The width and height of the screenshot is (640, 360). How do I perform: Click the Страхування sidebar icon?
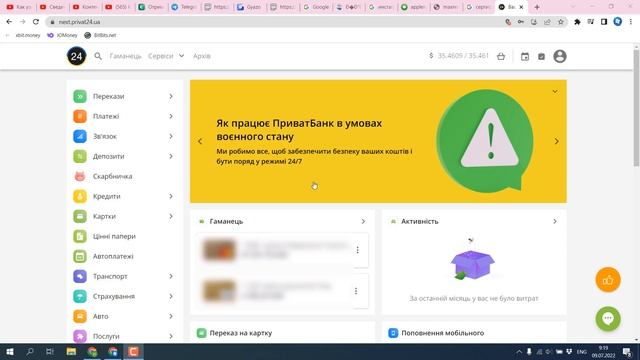click(80, 296)
